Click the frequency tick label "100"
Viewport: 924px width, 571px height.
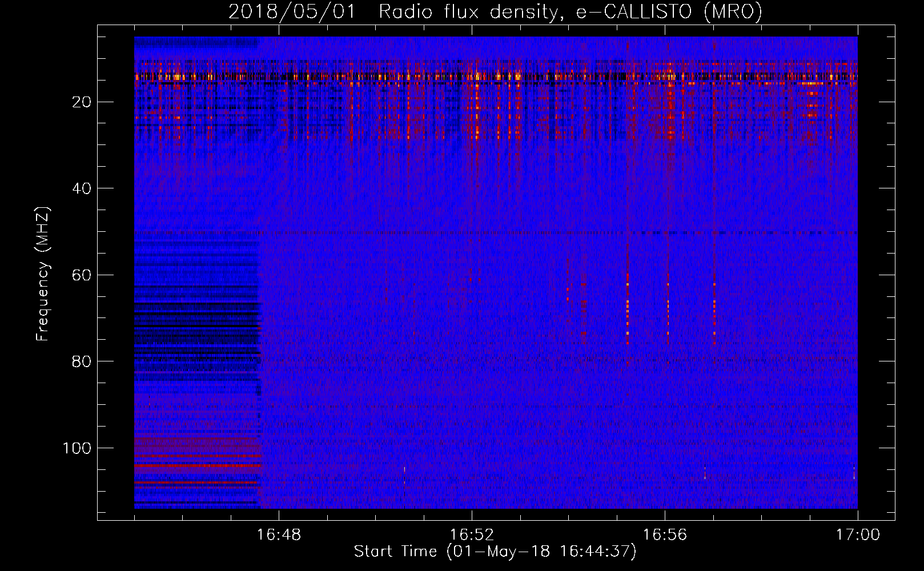[x=77, y=448]
